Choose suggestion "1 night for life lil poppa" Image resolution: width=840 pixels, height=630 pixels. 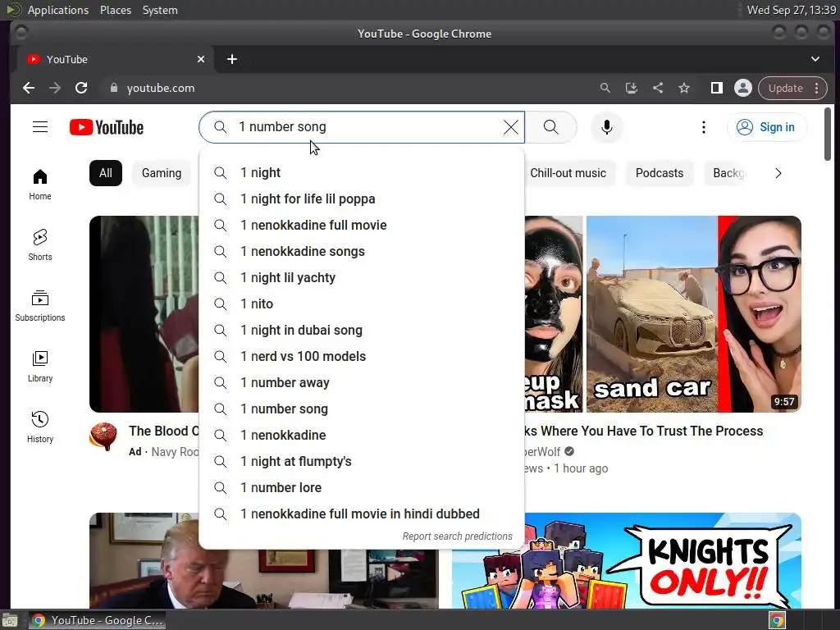pos(362,199)
